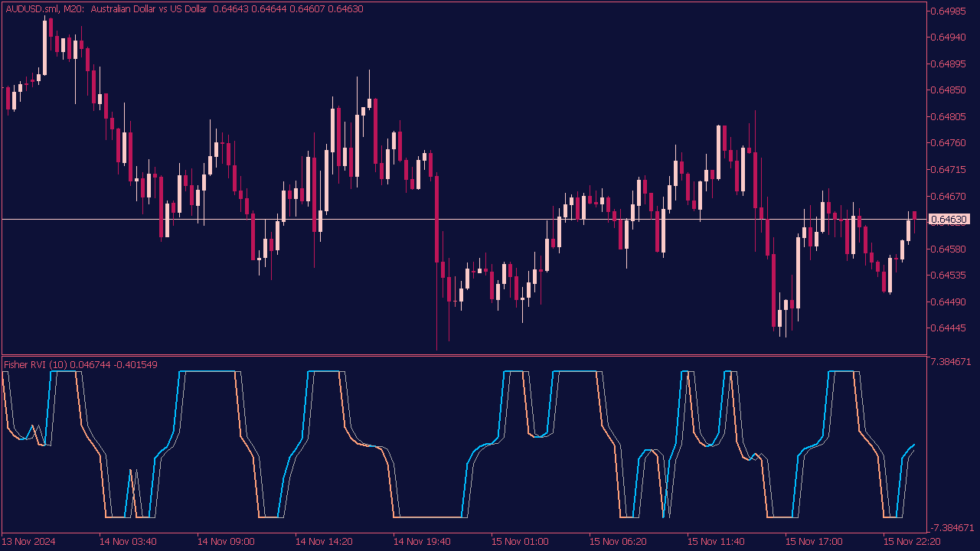Image resolution: width=980 pixels, height=551 pixels.
Task: Click the price axis label 0.64805
Action: coord(947,117)
